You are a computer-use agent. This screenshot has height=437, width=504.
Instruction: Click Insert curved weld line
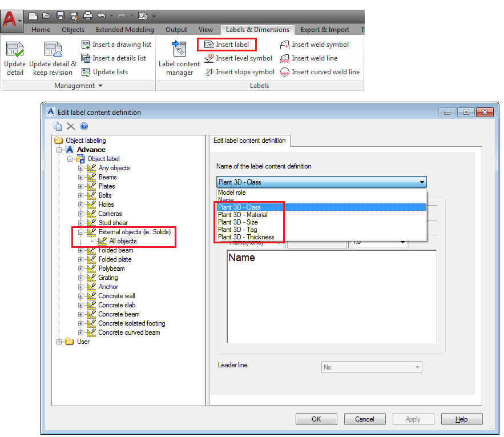point(320,72)
